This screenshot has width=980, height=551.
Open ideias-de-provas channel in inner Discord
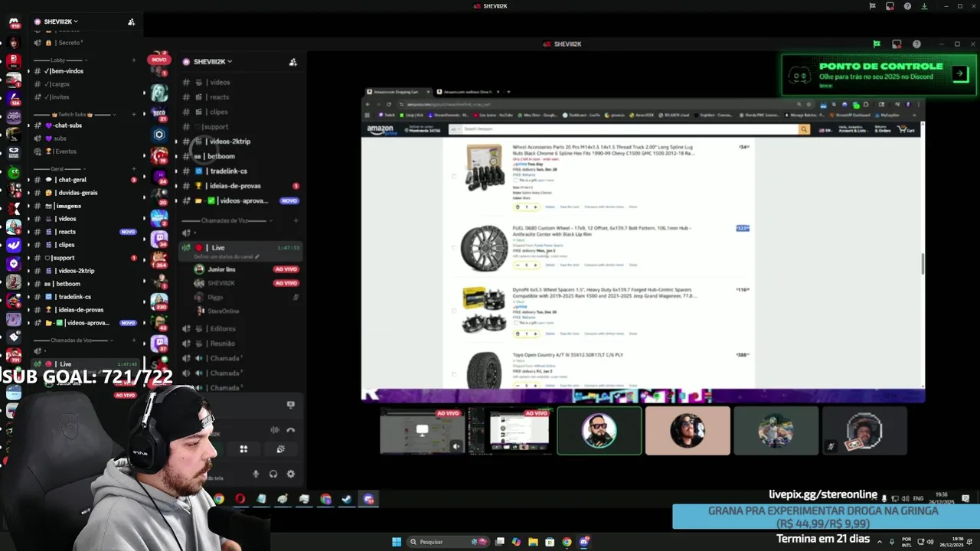(x=241, y=186)
